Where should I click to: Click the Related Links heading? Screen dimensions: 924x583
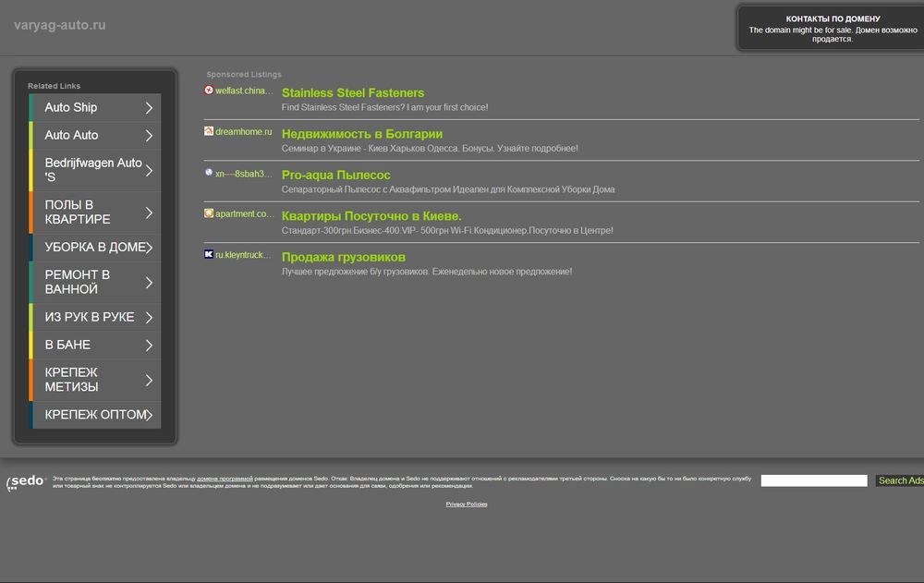55,86
